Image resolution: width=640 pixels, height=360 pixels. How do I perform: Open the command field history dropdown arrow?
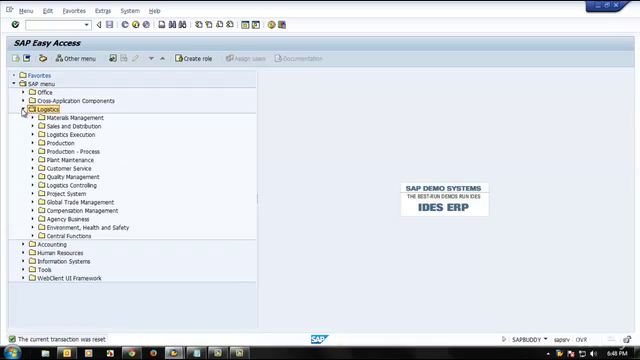tap(87, 25)
